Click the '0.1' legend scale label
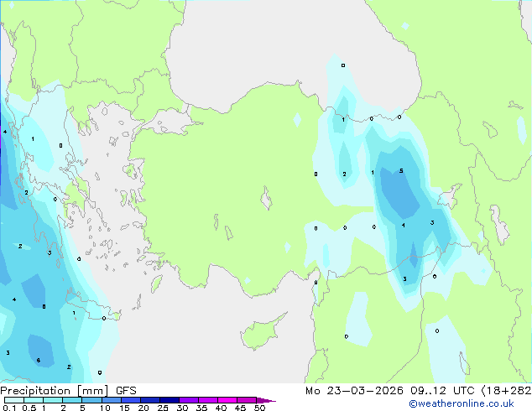532x411 pixels. coord(9,408)
